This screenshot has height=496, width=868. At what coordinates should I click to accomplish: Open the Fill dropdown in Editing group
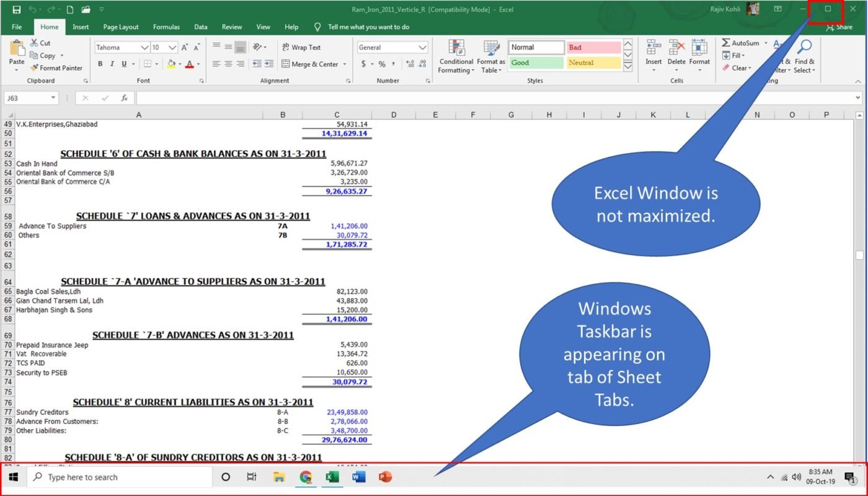[733, 55]
